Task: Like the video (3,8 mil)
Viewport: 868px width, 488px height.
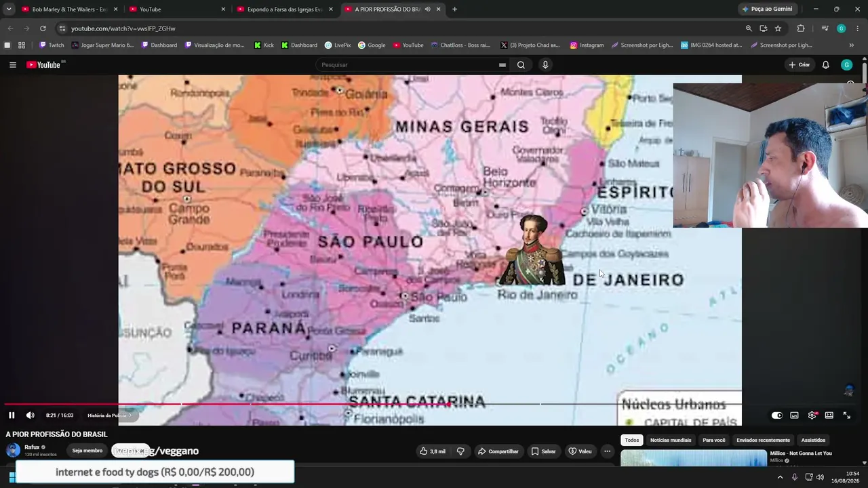Action: pyautogui.click(x=433, y=451)
